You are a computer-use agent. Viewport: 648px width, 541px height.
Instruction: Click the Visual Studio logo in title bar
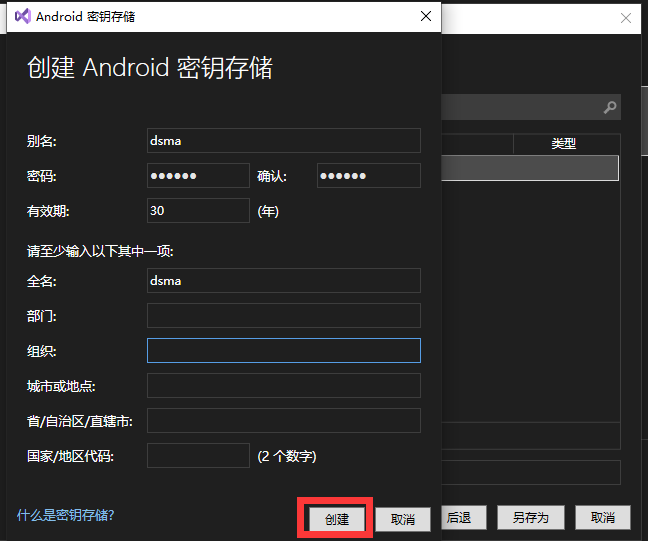pos(23,17)
